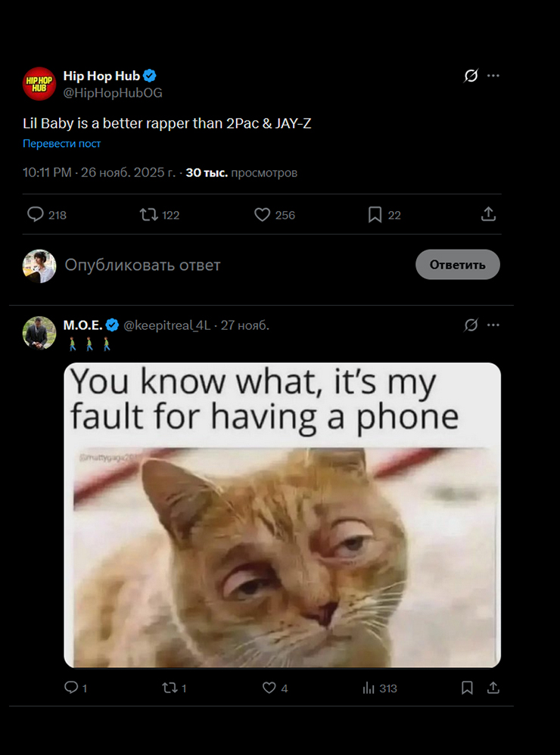Reply to the Hip Hop Hub post
This screenshot has height=755, width=560.
pos(36,215)
